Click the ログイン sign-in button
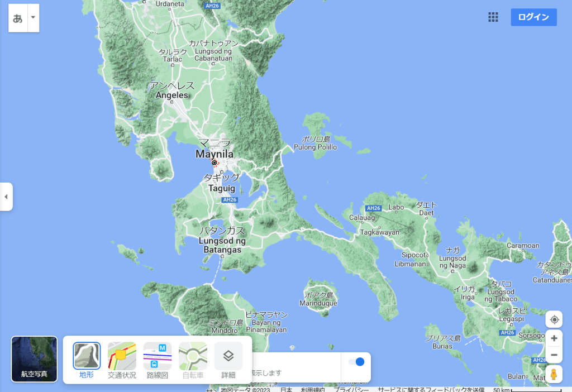This screenshot has width=572, height=392. (x=533, y=17)
